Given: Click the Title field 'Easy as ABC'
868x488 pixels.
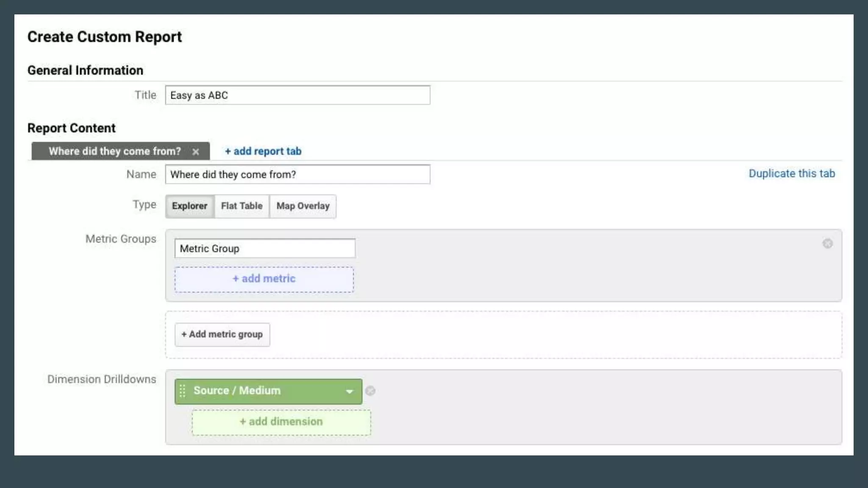Looking at the screenshot, I should click(x=298, y=95).
